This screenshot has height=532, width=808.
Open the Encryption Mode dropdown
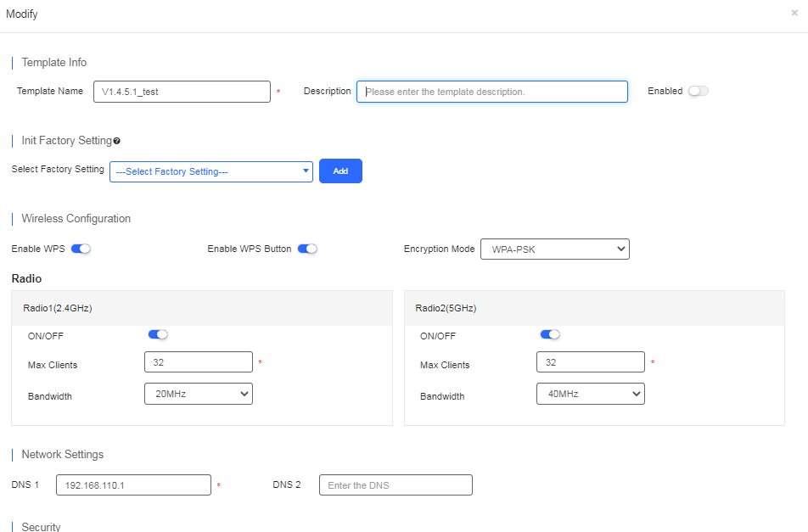click(554, 249)
